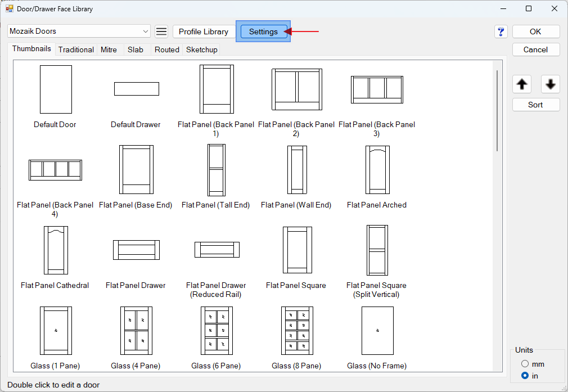Select the in units radio button

point(525,376)
